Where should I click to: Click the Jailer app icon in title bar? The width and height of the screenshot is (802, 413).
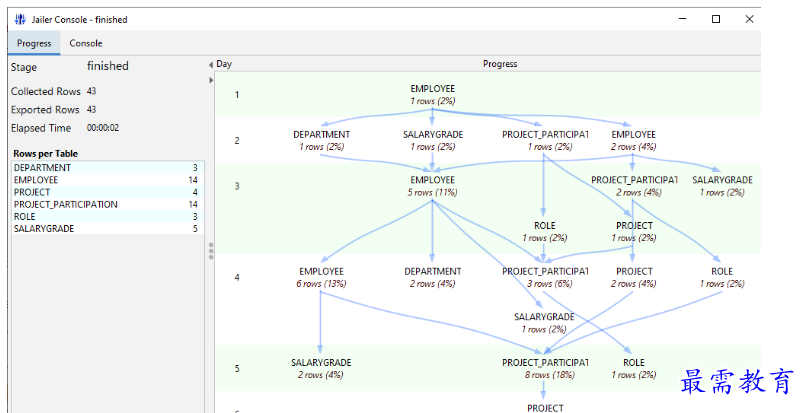[x=20, y=19]
